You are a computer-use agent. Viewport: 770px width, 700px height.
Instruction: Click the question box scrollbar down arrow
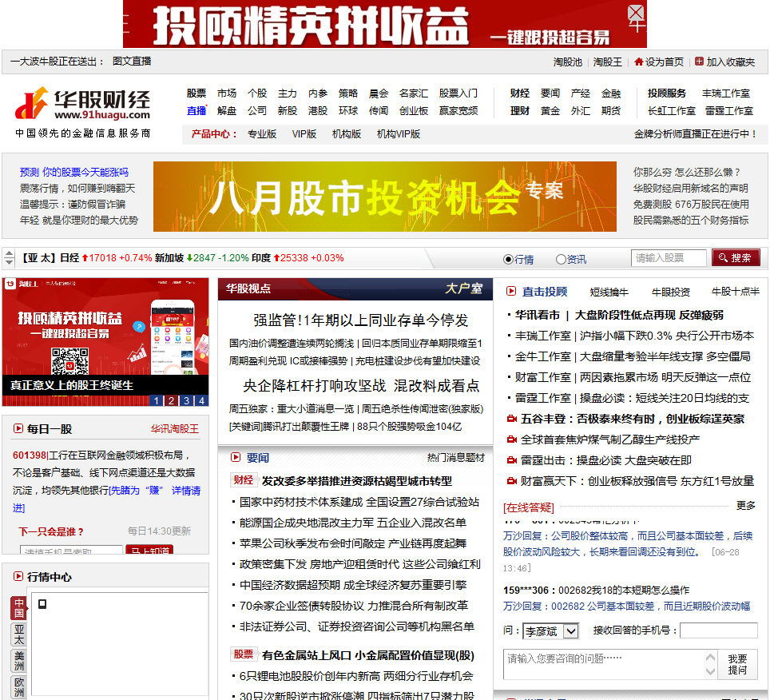[x=711, y=670]
